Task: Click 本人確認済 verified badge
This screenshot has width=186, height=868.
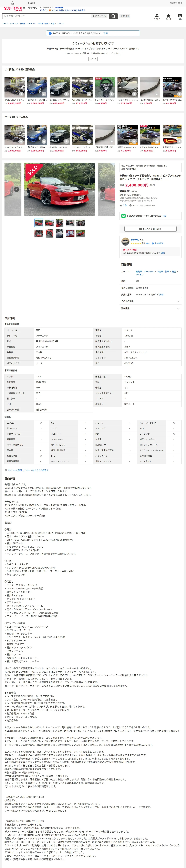Action: click(157, 243)
